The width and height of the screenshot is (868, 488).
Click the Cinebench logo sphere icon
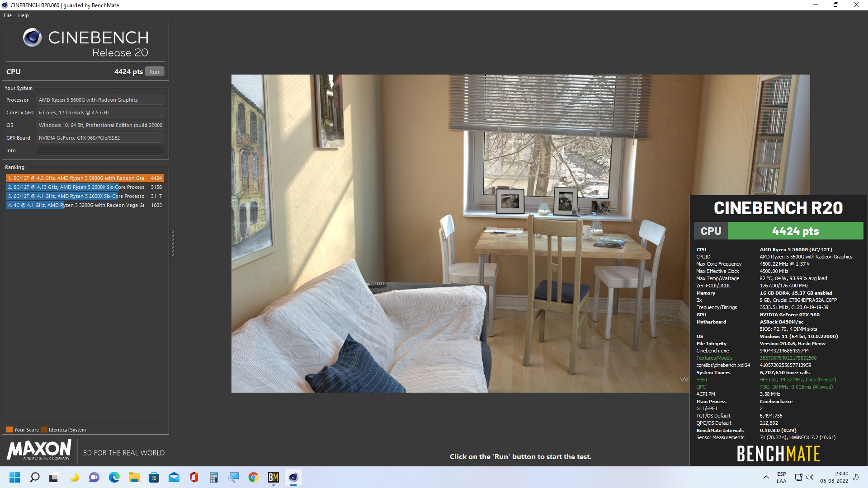33,38
